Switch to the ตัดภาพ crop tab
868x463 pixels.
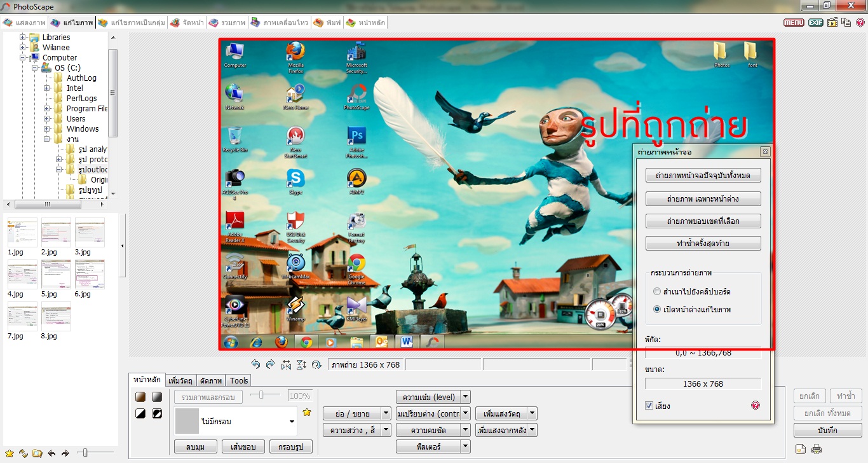210,380
